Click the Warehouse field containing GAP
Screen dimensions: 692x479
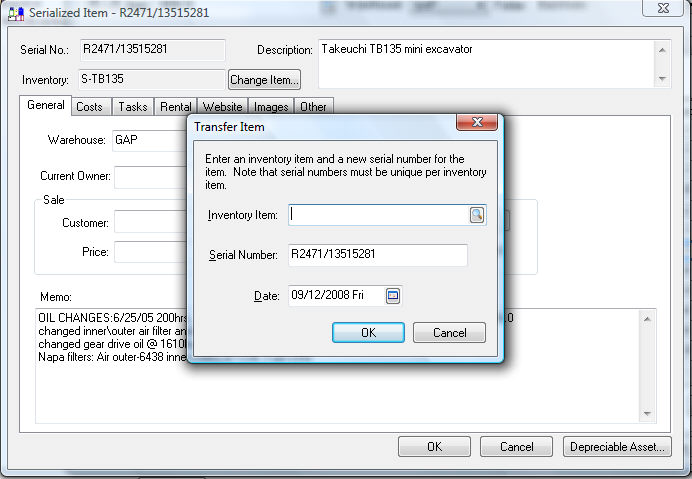pyautogui.click(x=150, y=140)
